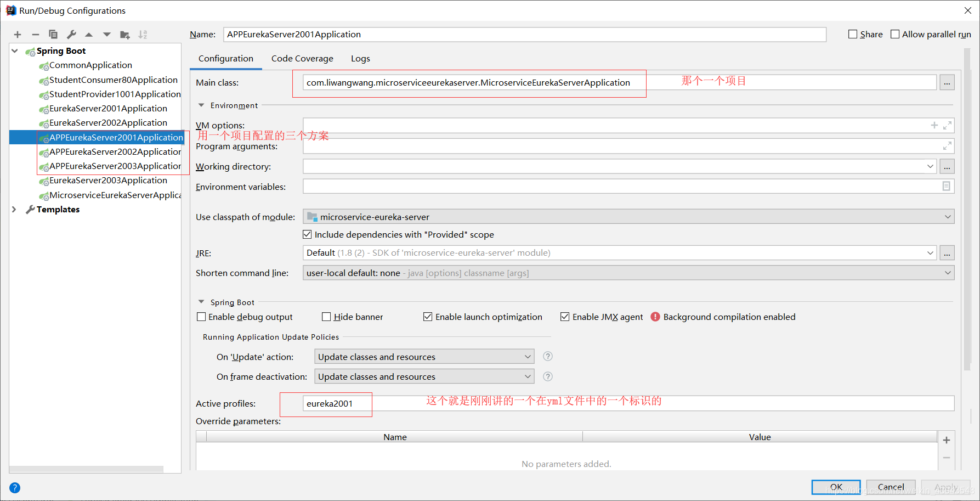
Task: Switch to the Logs tab
Action: [360, 59]
